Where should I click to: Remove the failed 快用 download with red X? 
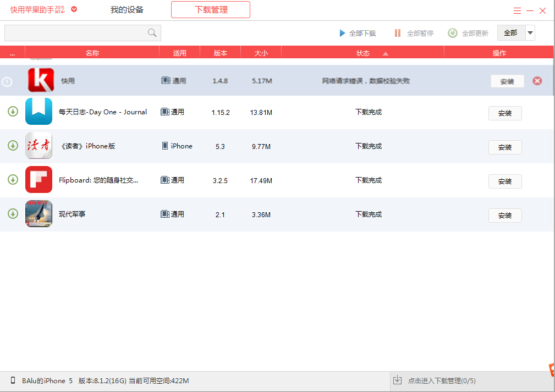click(537, 81)
